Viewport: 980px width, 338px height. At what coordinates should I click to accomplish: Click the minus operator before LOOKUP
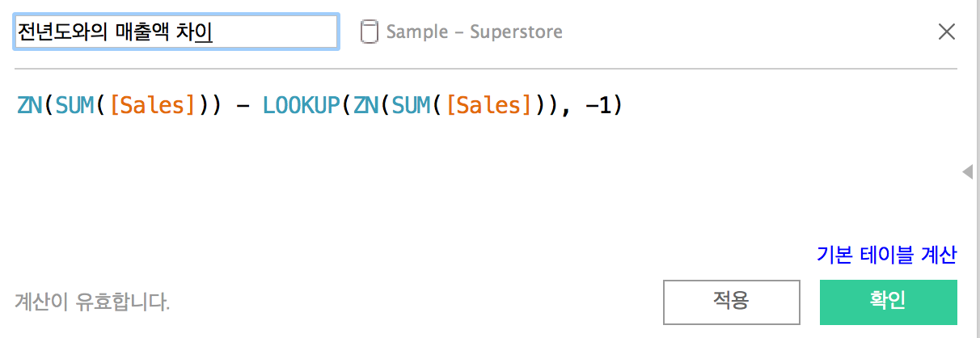pos(242,106)
